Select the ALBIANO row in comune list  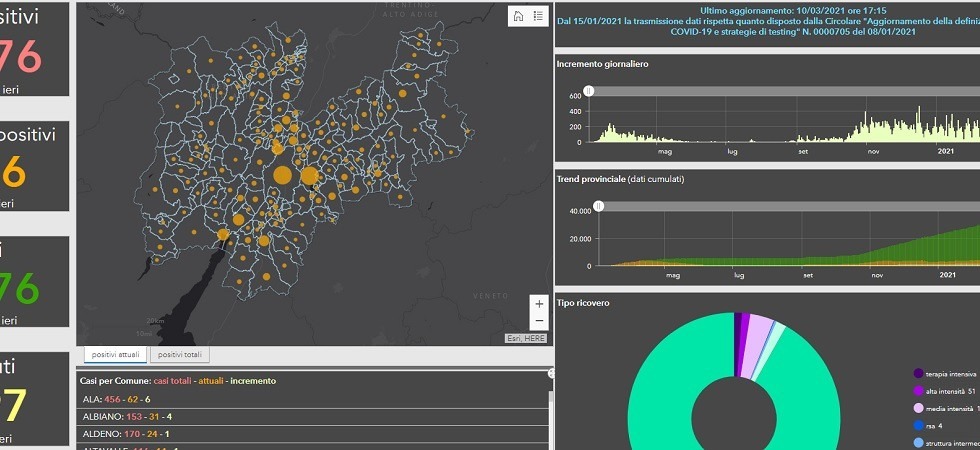click(x=312, y=416)
